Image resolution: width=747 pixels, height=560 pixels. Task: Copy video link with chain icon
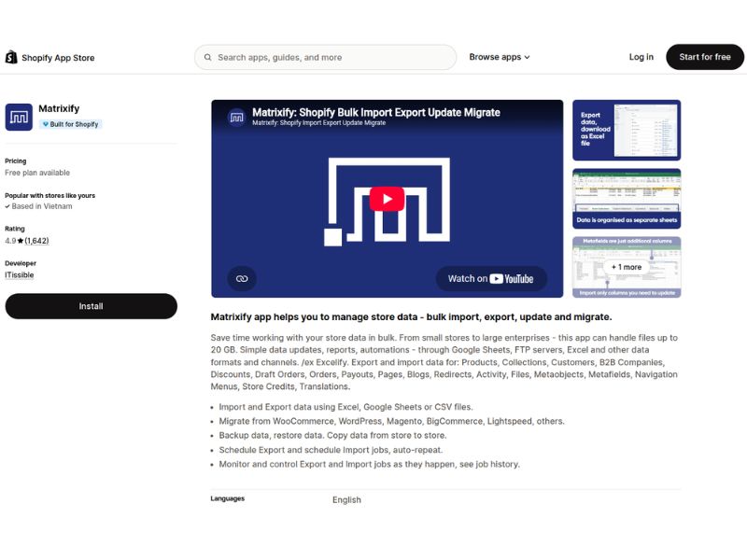(x=242, y=278)
